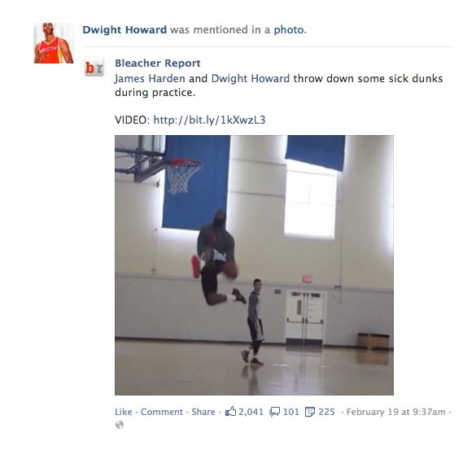View the 2,041 likes count
Image resolution: width=476 pixels, height=450 pixels.
click(251, 412)
